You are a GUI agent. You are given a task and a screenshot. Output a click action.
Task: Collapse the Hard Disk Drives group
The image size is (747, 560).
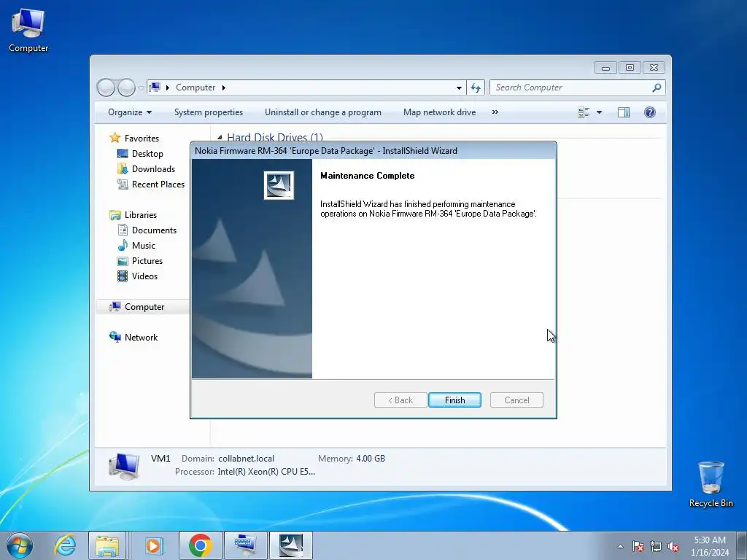[220, 138]
